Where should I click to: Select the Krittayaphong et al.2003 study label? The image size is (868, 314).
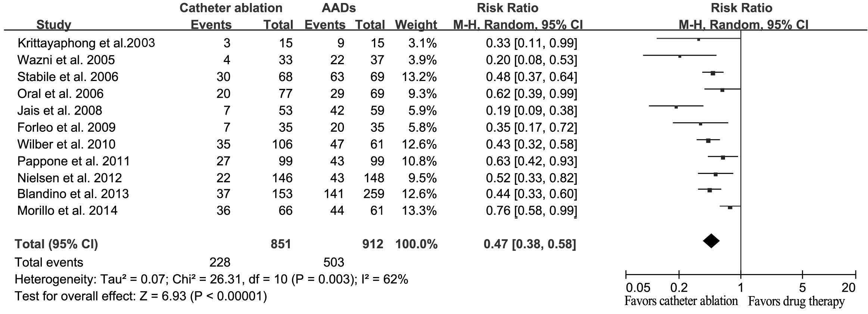pos(86,43)
